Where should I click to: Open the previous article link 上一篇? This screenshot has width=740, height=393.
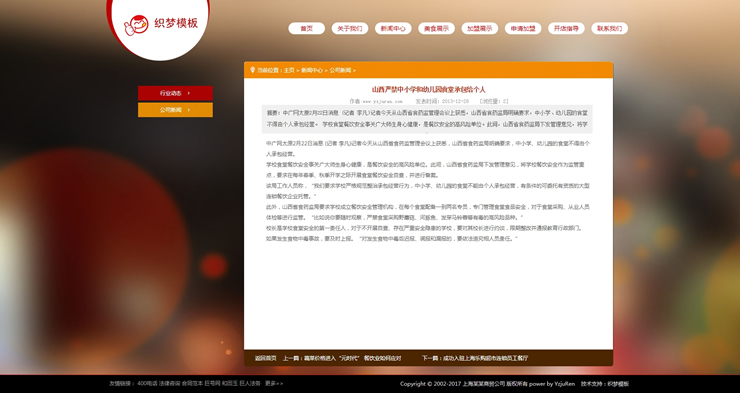tap(342, 358)
